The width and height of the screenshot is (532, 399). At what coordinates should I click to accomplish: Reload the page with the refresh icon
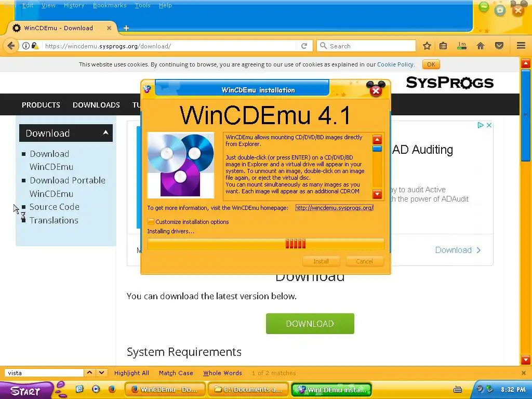pyautogui.click(x=304, y=46)
